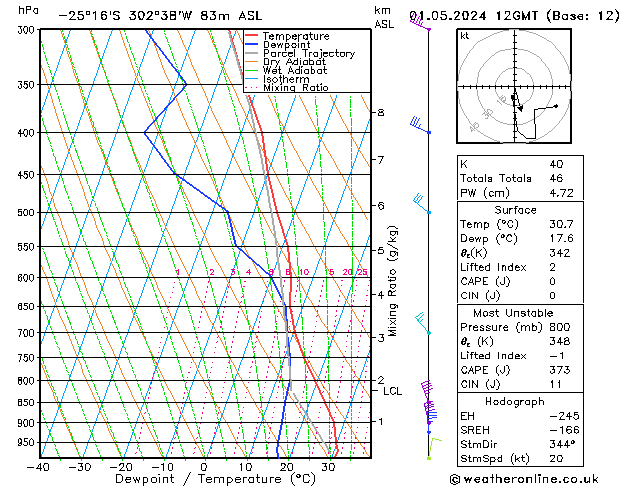Screen dimensions: 629x486
Task: Click the wind barb at 300 hPa
Action: pyautogui.click(x=420, y=22)
